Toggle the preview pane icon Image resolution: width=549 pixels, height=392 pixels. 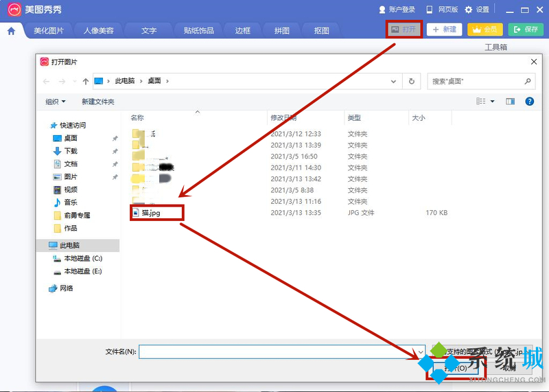[x=510, y=101]
